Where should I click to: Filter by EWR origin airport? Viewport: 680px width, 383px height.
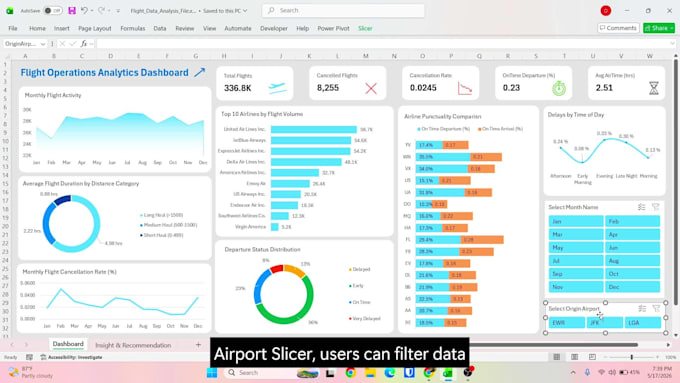pyautogui.click(x=567, y=323)
